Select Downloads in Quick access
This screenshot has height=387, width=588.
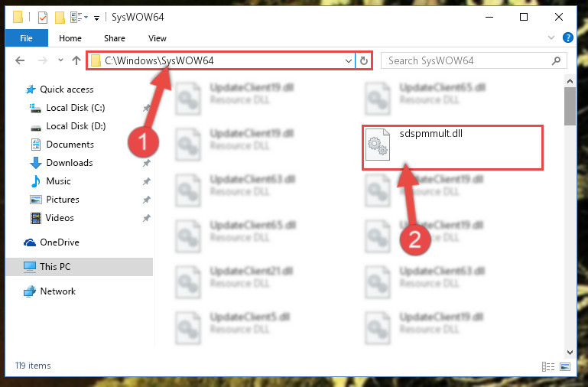click(x=70, y=163)
